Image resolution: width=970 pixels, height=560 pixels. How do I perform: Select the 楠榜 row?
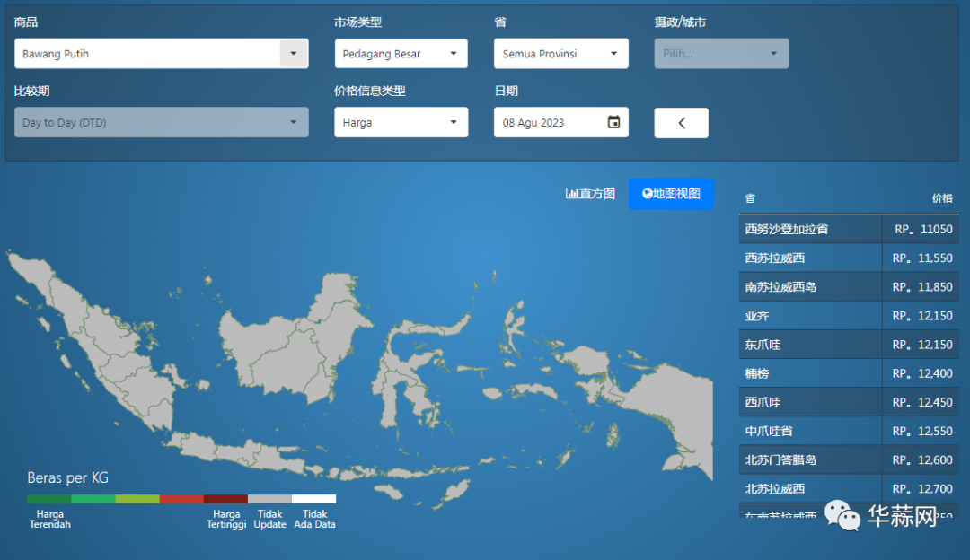tap(849, 373)
